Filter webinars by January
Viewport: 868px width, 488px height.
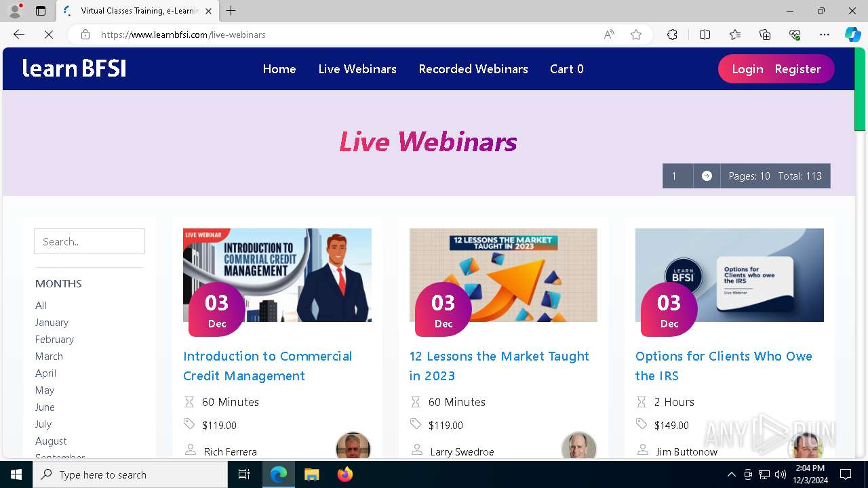click(52, 323)
